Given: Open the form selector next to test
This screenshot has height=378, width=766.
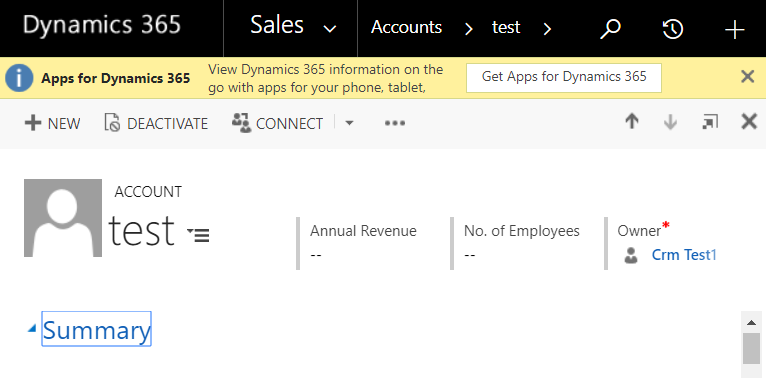Looking at the screenshot, I should pyautogui.click(x=198, y=234).
